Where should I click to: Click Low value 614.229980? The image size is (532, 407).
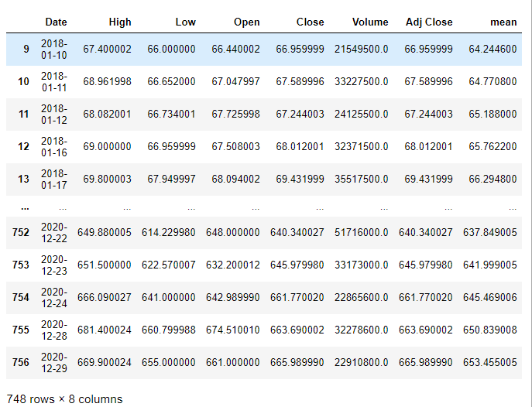(x=169, y=232)
